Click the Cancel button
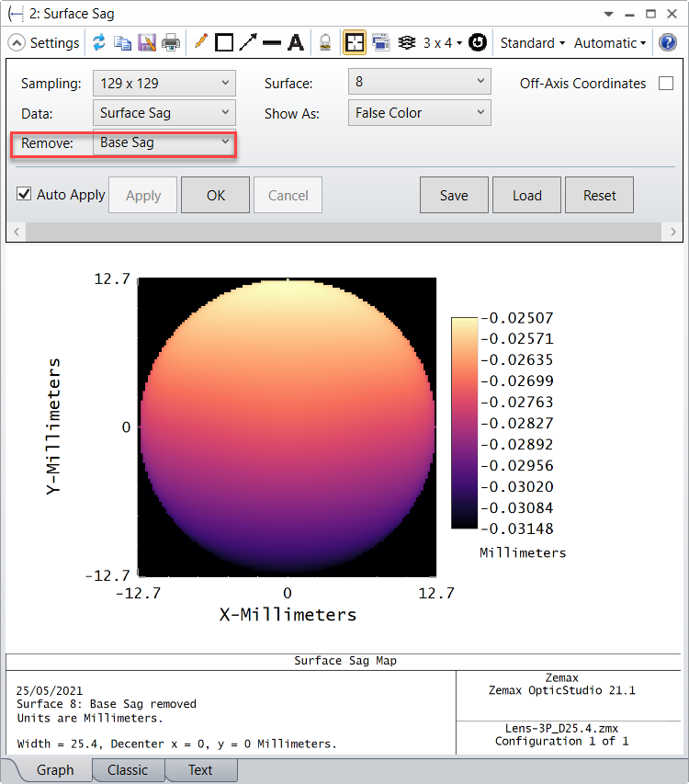Viewport: 689px width, 784px height. [288, 195]
